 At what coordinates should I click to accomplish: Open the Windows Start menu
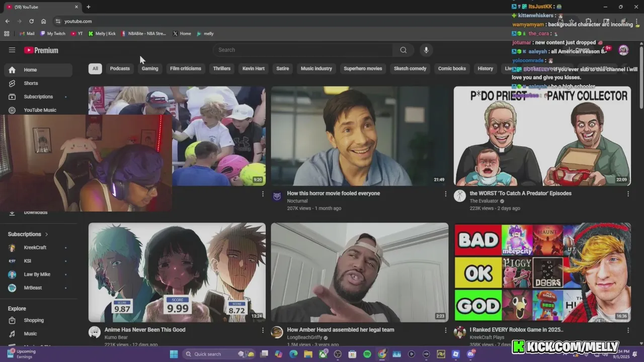coord(174,354)
